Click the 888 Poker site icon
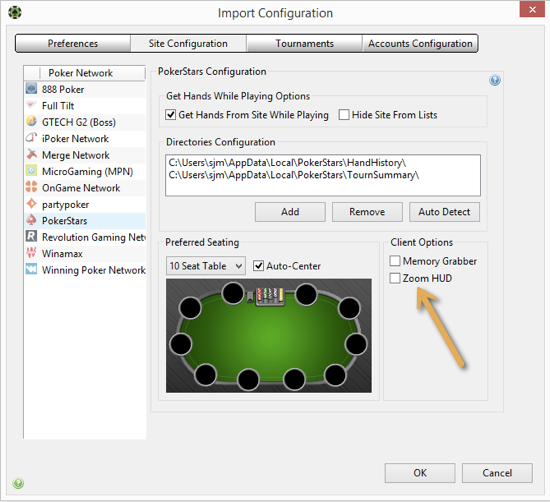 point(32,89)
